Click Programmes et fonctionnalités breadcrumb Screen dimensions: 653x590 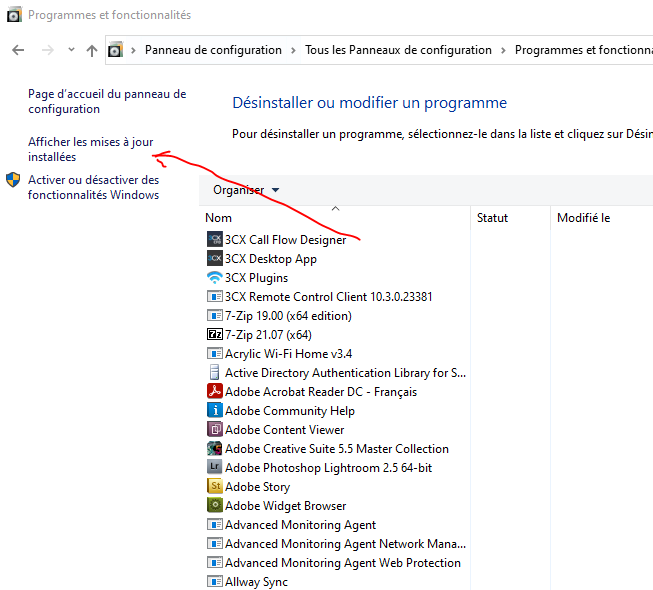point(583,50)
